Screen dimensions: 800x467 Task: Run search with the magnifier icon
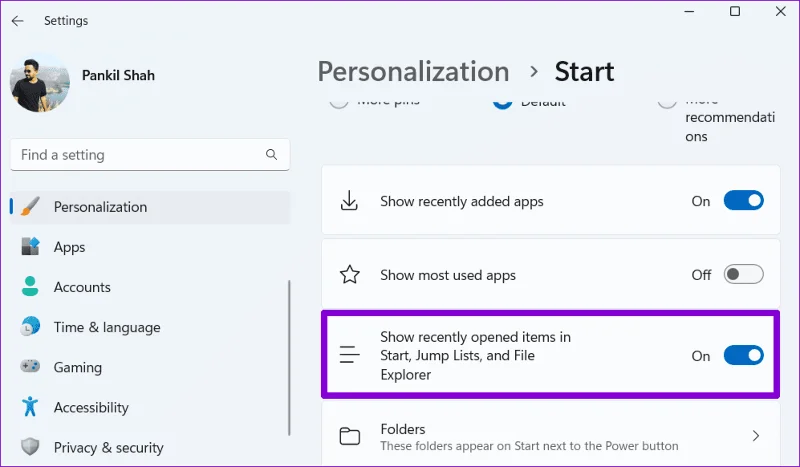click(x=271, y=155)
